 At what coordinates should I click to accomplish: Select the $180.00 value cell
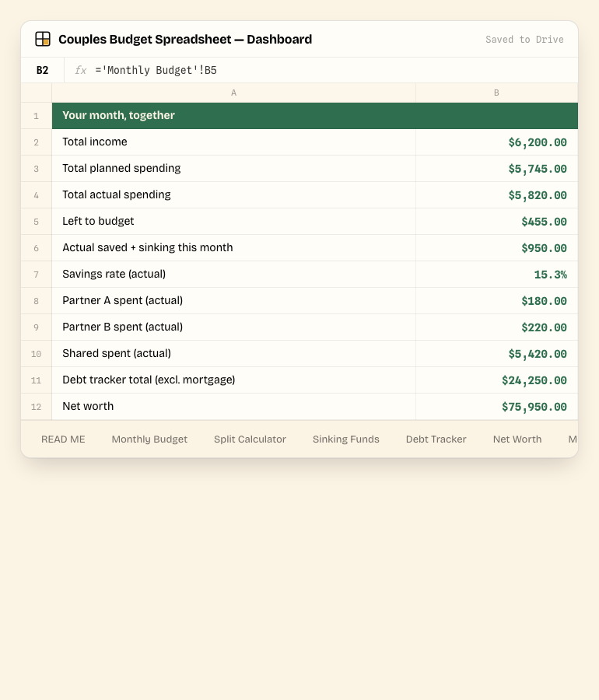497,301
